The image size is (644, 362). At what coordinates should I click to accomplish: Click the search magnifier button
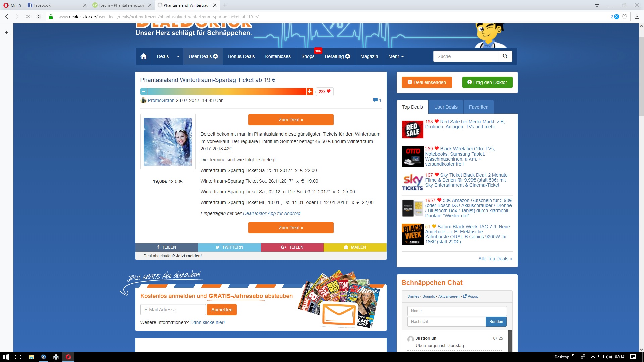click(505, 56)
